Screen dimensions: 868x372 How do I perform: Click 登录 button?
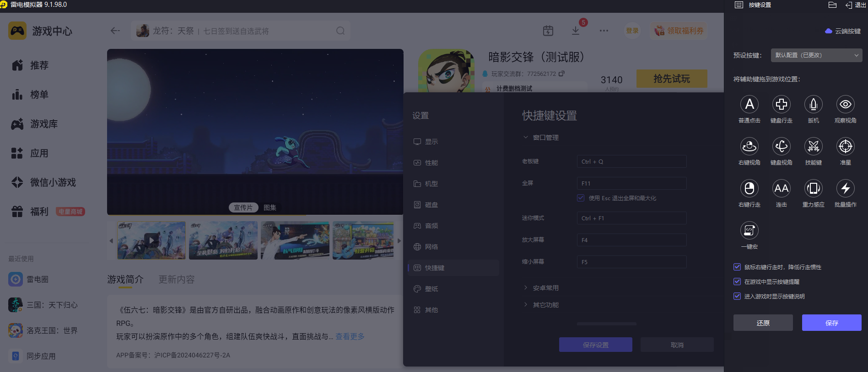[x=632, y=31]
